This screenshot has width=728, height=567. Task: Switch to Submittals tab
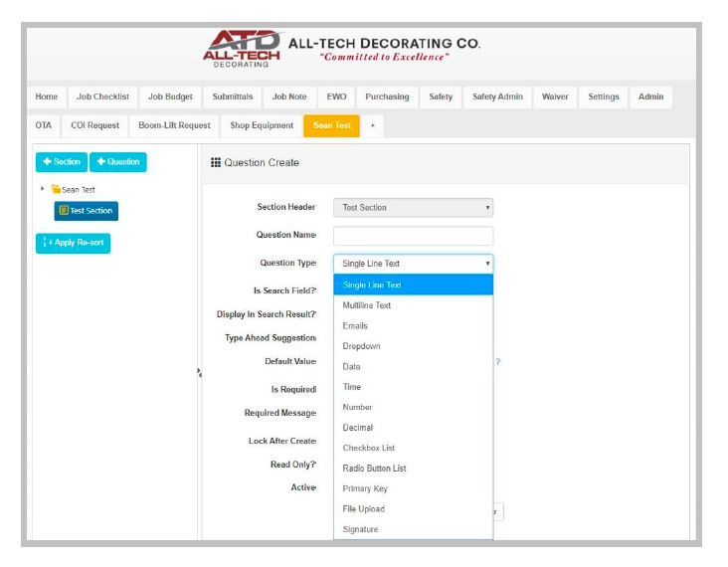[x=233, y=97]
